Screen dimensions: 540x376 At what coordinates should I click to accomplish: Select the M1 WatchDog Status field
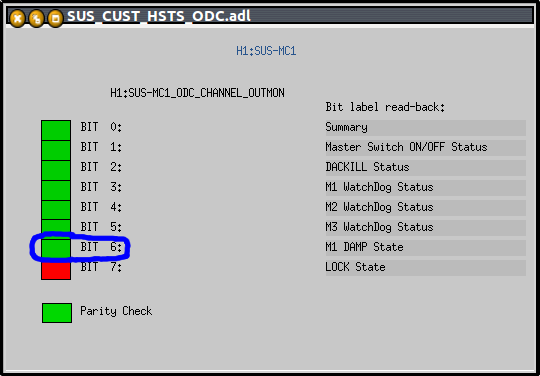tap(425, 188)
